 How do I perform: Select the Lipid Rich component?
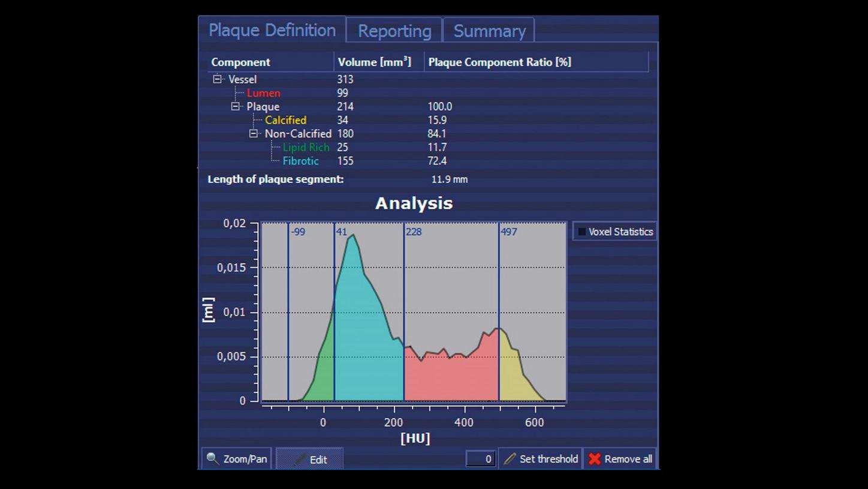[x=306, y=148]
